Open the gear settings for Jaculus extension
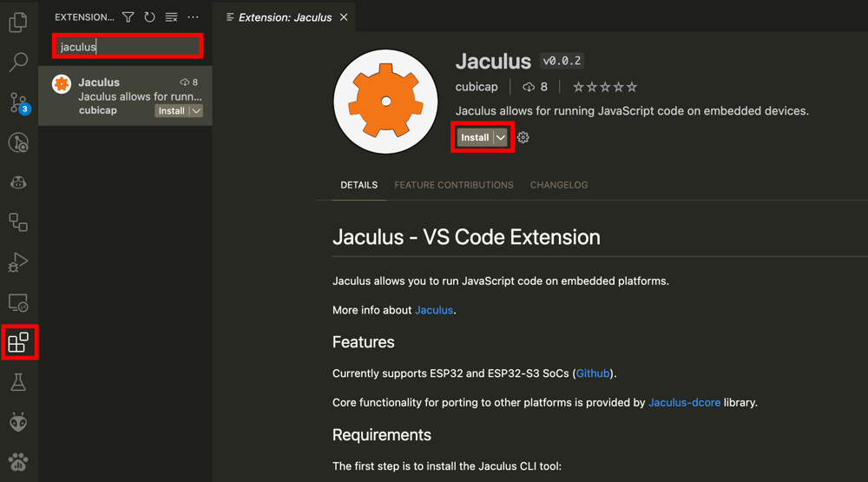This screenshot has width=868, height=482. tap(523, 137)
